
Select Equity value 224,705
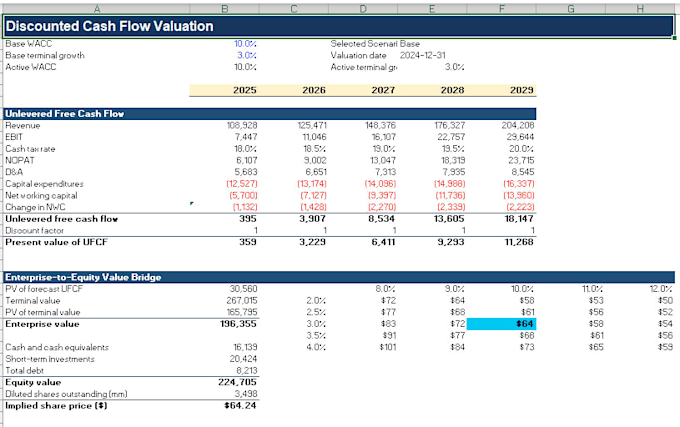238,382
